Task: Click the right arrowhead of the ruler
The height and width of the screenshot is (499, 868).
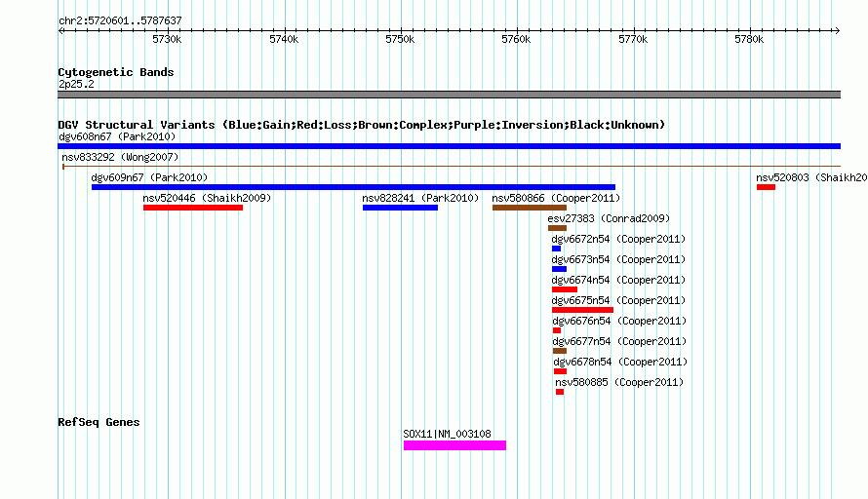Action: point(837,31)
